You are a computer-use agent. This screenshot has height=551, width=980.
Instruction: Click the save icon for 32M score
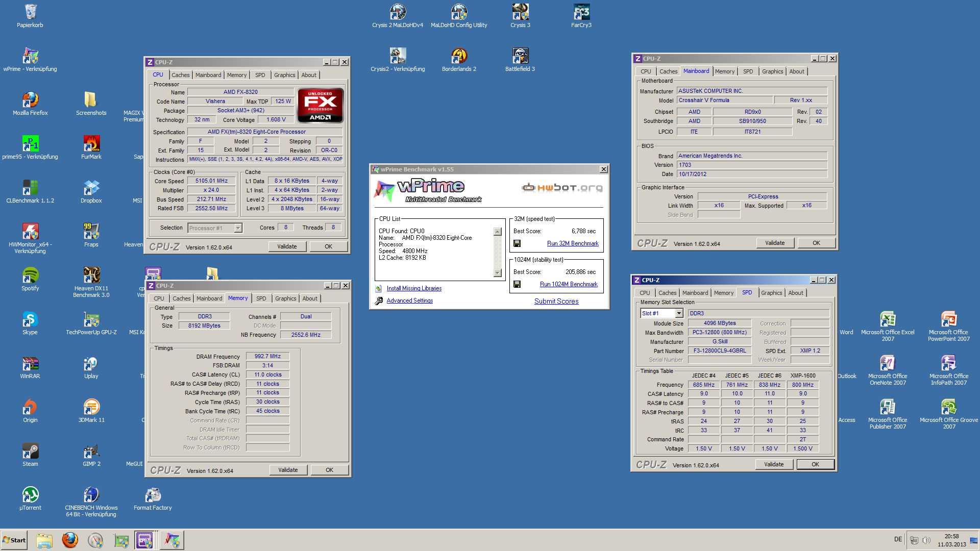517,243
